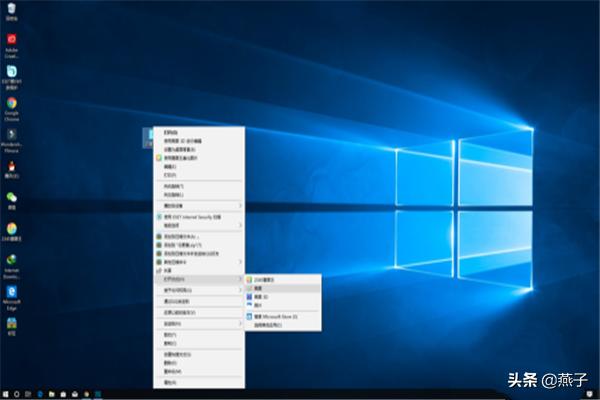Open the light blue icon below Adobe
Screen dimensions: 600x400
[x=11, y=77]
